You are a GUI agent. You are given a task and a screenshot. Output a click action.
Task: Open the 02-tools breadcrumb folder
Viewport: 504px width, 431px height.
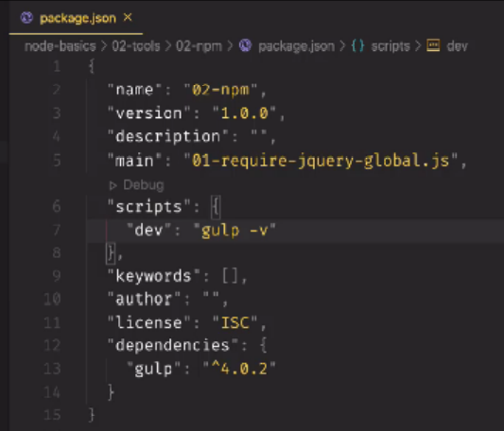(x=136, y=46)
